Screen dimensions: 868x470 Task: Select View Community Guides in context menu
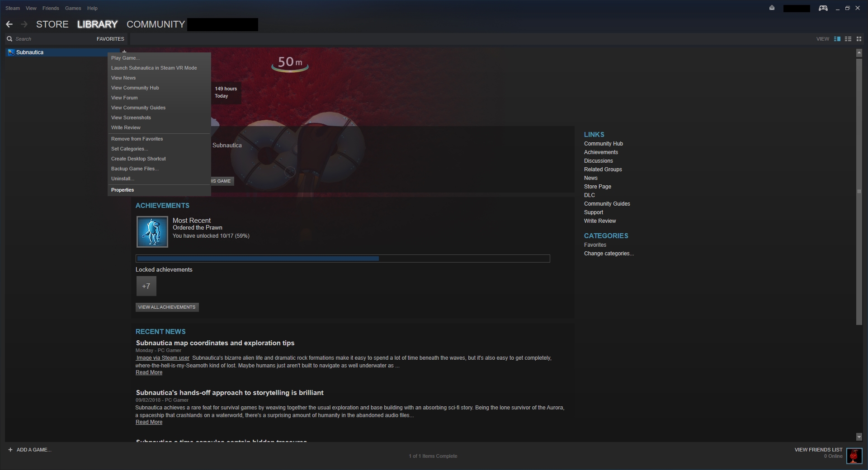(x=159, y=108)
